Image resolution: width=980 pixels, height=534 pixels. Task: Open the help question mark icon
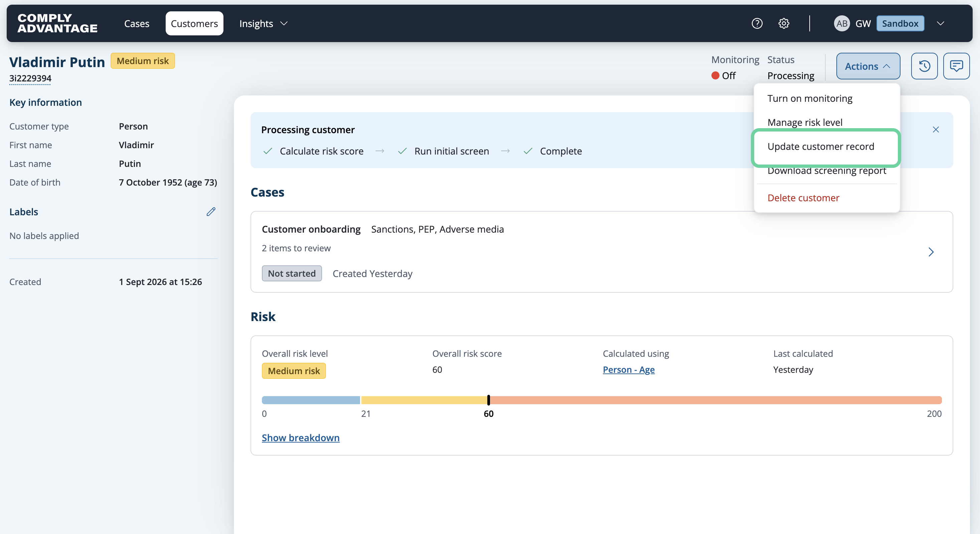click(x=757, y=24)
